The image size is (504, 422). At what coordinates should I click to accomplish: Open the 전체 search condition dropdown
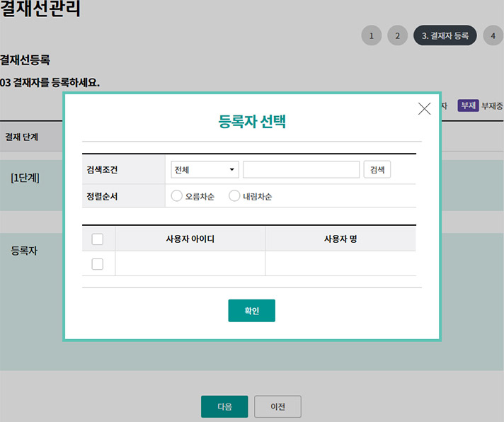[x=205, y=170]
